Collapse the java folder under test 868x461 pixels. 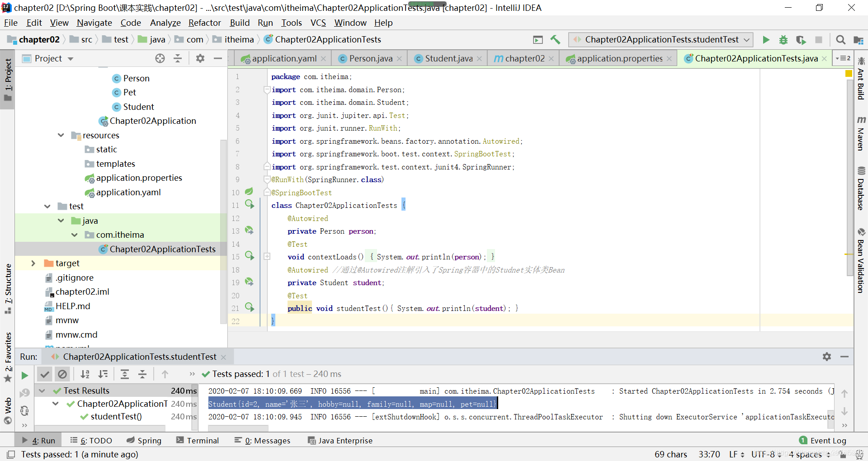(61, 221)
